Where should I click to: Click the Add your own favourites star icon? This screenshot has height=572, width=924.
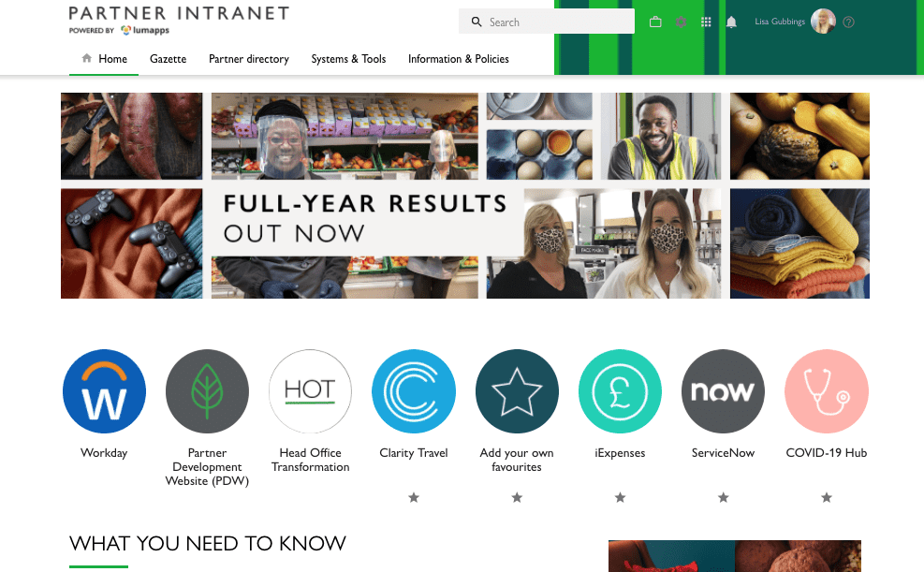coord(517,391)
